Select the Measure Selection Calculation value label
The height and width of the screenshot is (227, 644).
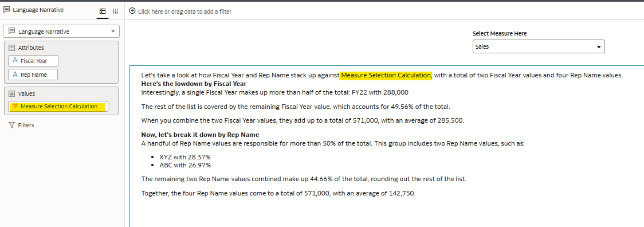[x=59, y=107]
